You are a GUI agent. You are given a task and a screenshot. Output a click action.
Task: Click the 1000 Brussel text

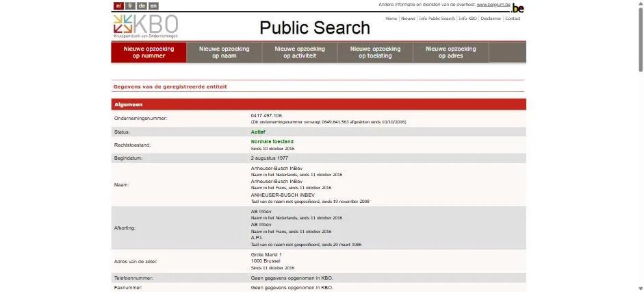266,260
